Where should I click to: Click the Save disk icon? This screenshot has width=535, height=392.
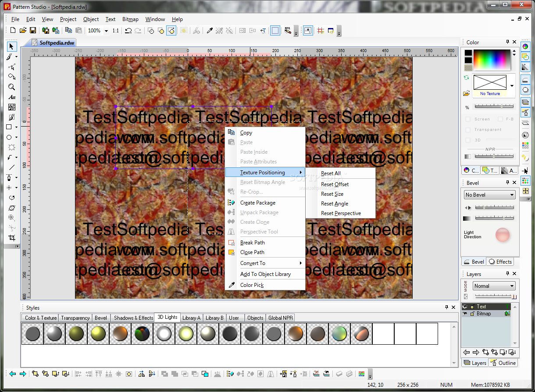click(x=32, y=30)
